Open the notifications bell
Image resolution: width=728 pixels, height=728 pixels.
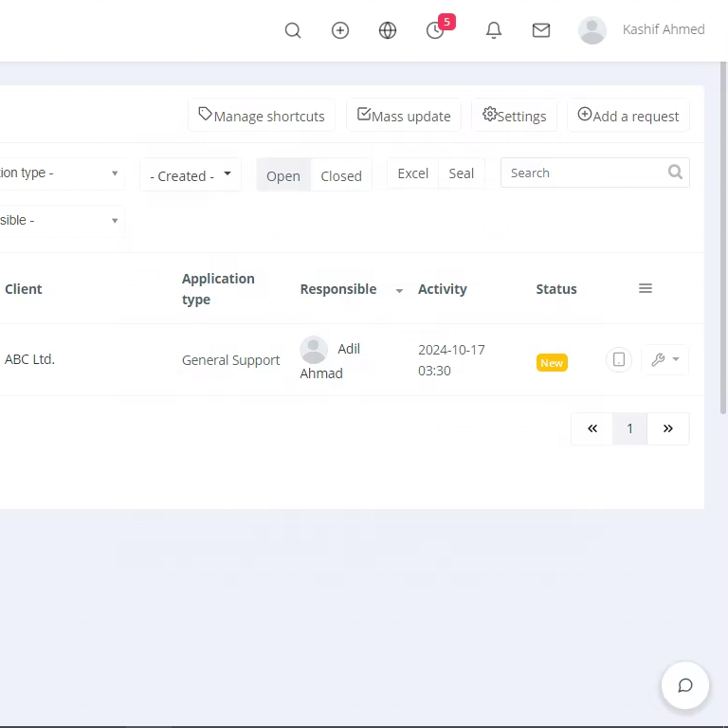pos(494,30)
